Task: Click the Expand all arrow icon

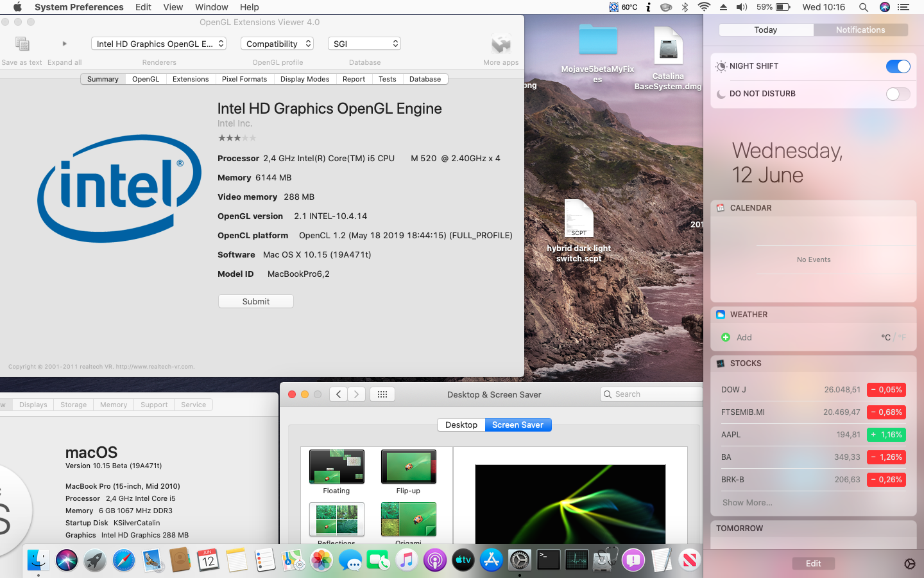Action: click(x=64, y=44)
